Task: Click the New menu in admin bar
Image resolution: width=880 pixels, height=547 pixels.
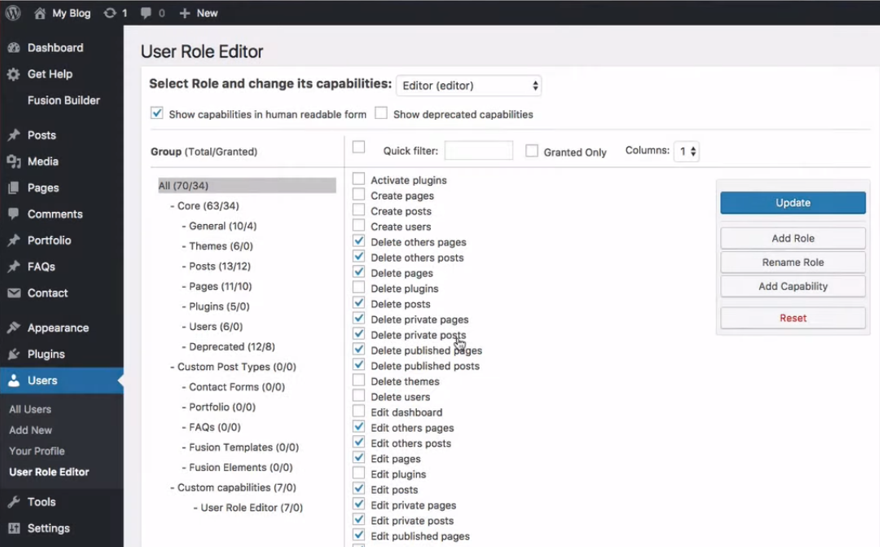Action: (x=198, y=13)
